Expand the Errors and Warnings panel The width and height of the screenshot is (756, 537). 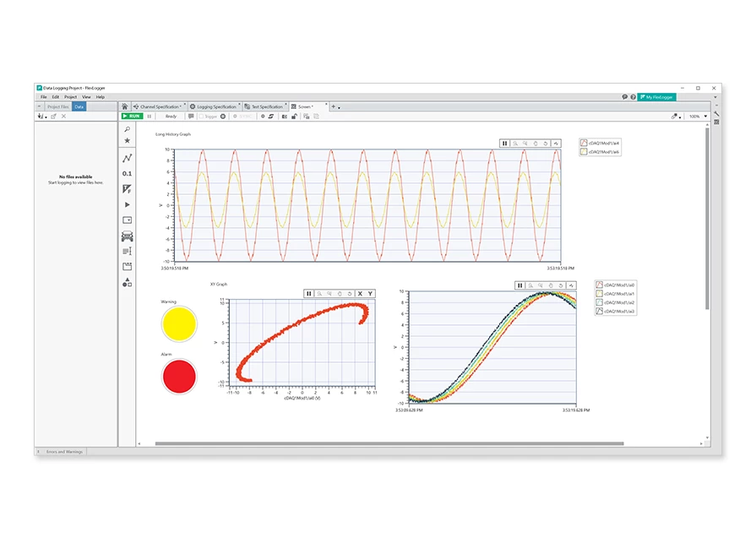(38, 452)
